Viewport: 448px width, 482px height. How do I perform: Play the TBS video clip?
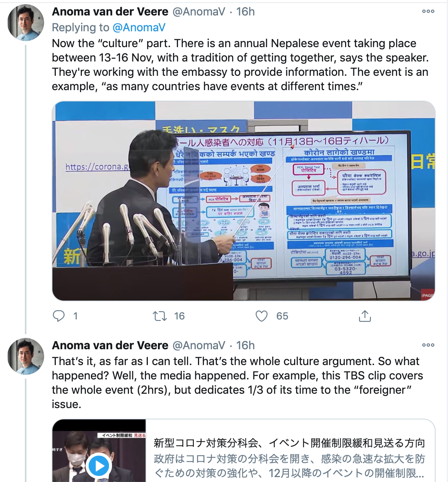pos(99,466)
